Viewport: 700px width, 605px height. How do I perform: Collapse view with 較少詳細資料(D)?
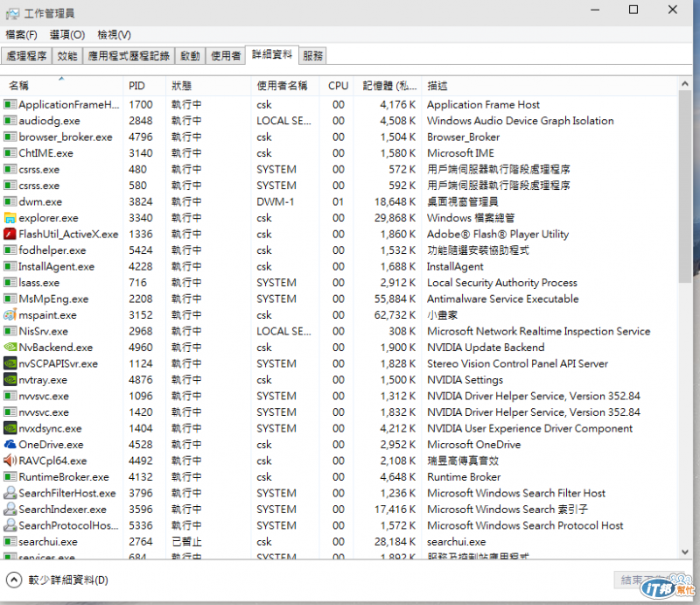click(x=57, y=580)
